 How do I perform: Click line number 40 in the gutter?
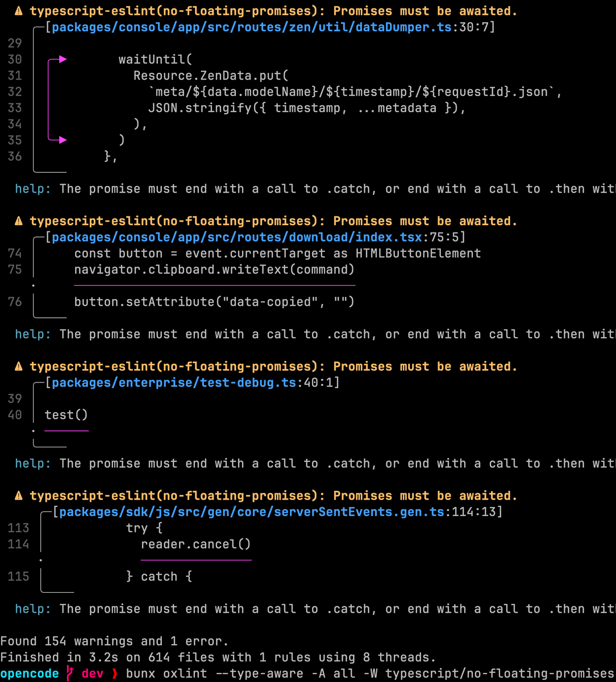coord(15,415)
